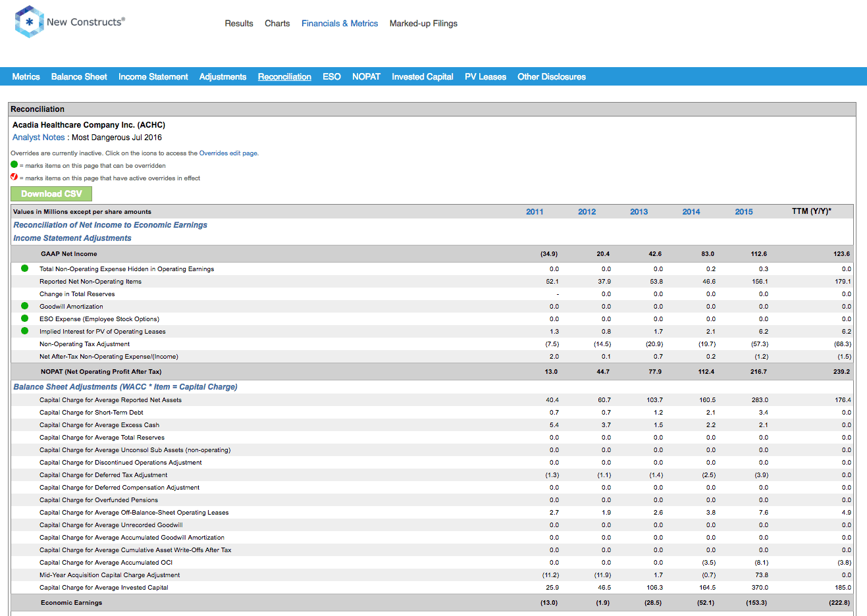Follow the Overrides edit page link
This screenshot has height=616, width=867.
(228, 153)
